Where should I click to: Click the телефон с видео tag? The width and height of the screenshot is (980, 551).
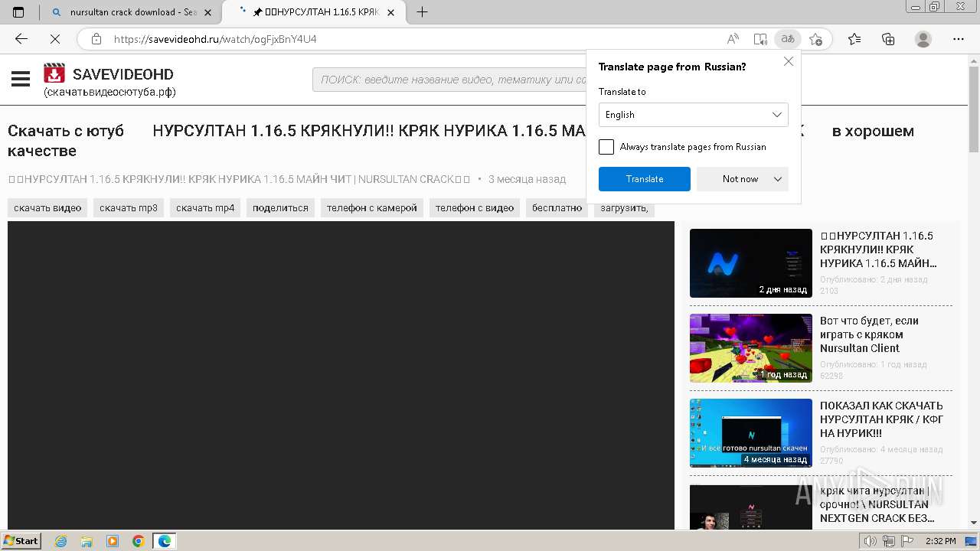[475, 208]
